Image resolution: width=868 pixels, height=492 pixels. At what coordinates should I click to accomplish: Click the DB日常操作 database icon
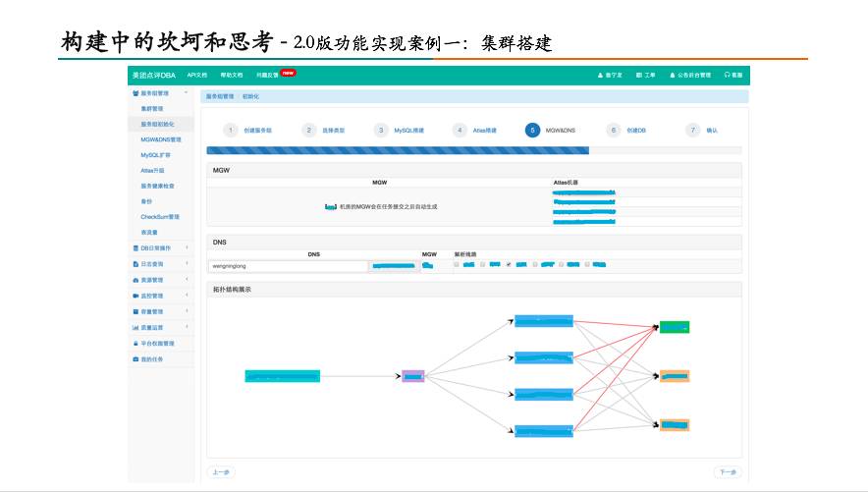coord(136,248)
